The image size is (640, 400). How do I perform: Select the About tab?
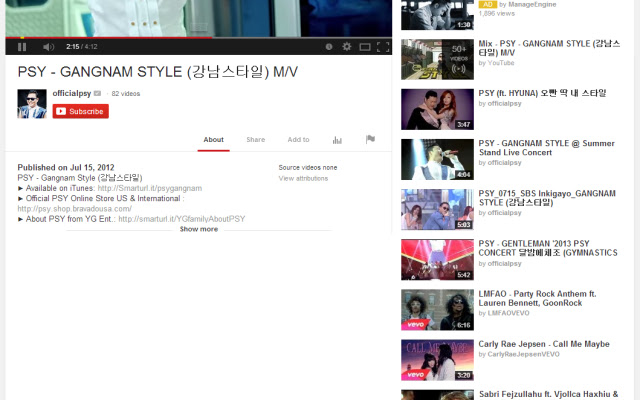pos(213,140)
